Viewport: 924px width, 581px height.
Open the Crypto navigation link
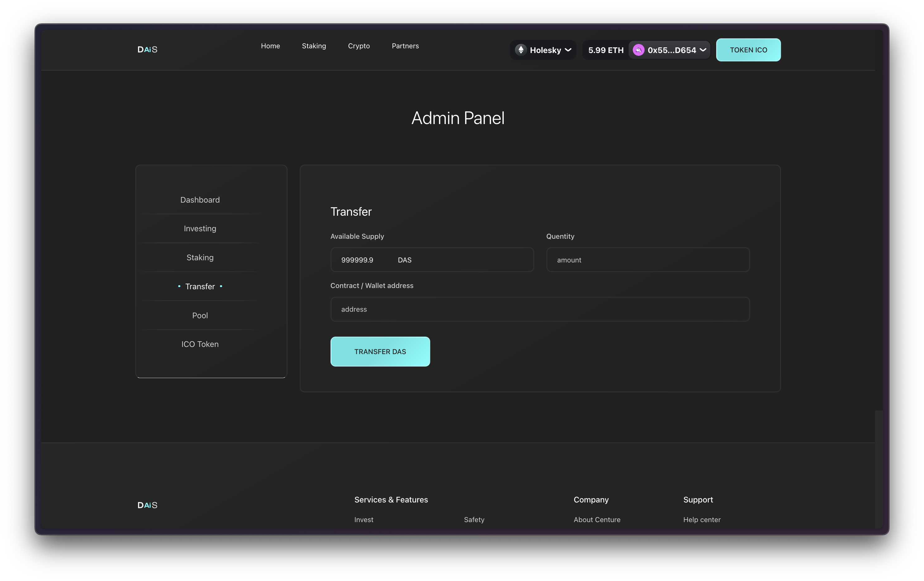pos(358,46)
